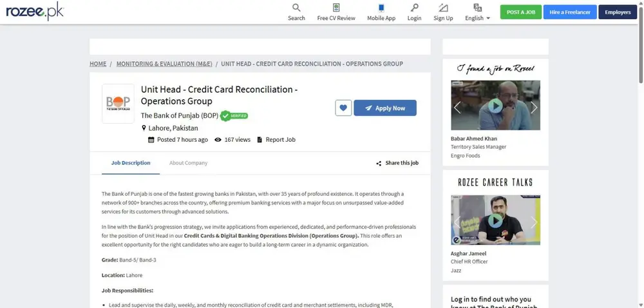Select the Job Description tab

(x=131, y=163)
